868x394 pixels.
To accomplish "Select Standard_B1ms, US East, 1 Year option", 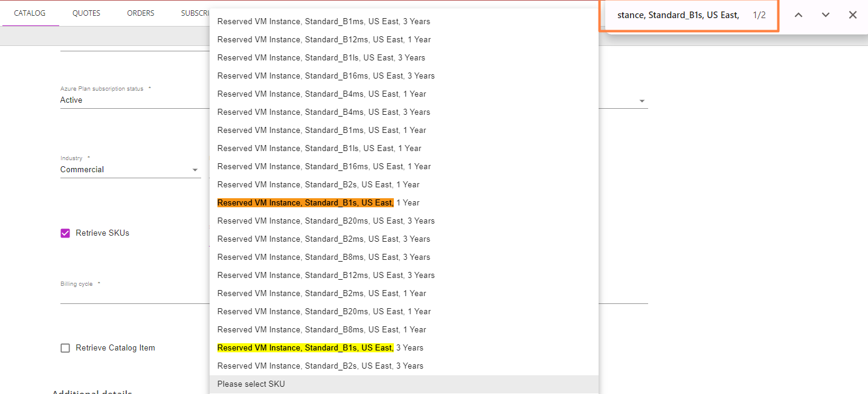I will (404, 131).
